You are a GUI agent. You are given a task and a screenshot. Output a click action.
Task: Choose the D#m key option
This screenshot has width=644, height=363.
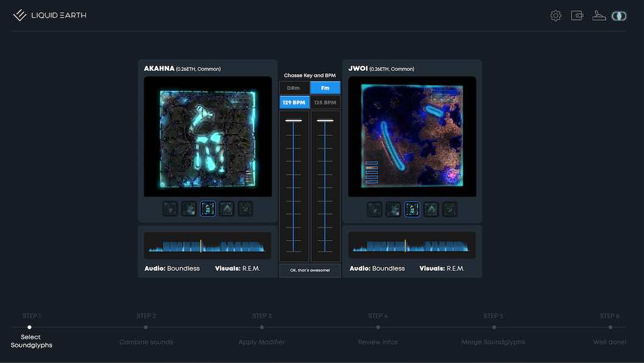(295, 88)
